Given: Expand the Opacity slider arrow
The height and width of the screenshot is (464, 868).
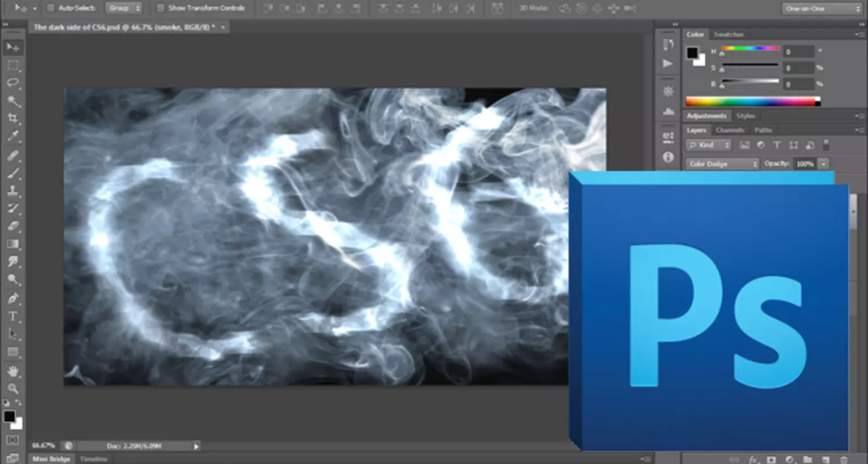Looking at the screenshot, I should (823, 164).
